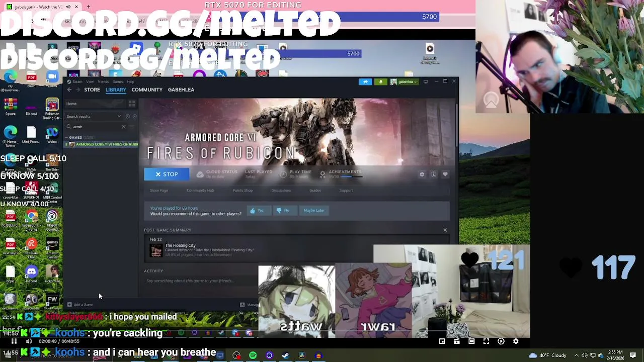Click the library search field containing 'armir'
Screen dimensions: 644x362
[95, 127]
